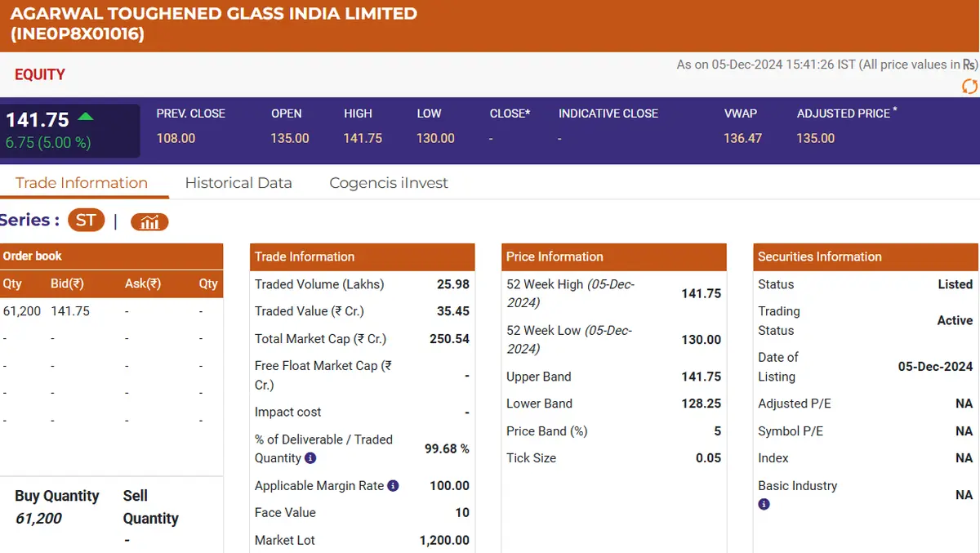The width and height of the screenshot is (980, 553).
Task: Click the Adjusted P/E label
Action: (x=795, y=404)
